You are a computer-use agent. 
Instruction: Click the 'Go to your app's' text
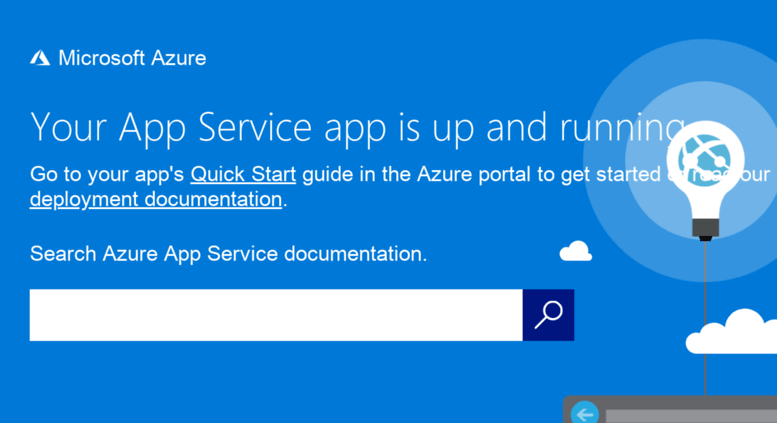[x=107, y=174]
